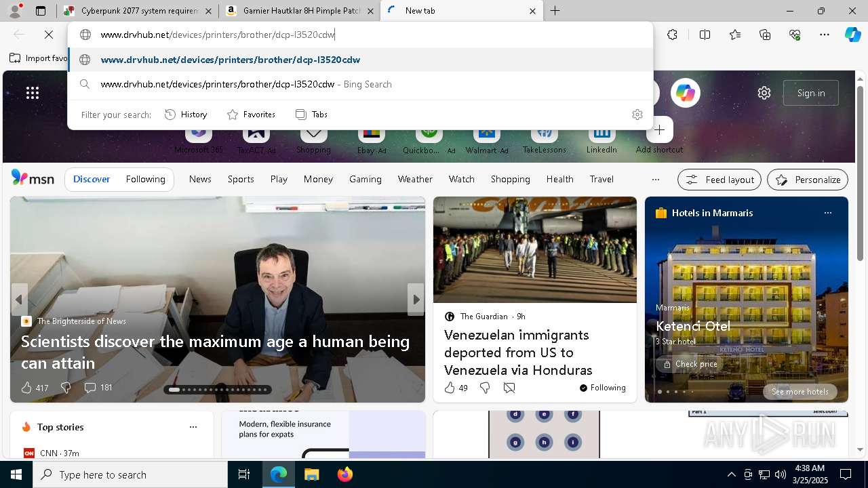Select the Bing Search suggestion
The width and height of the screenshot is (868, 488).
pyautogui.click(x=360, y=84)
